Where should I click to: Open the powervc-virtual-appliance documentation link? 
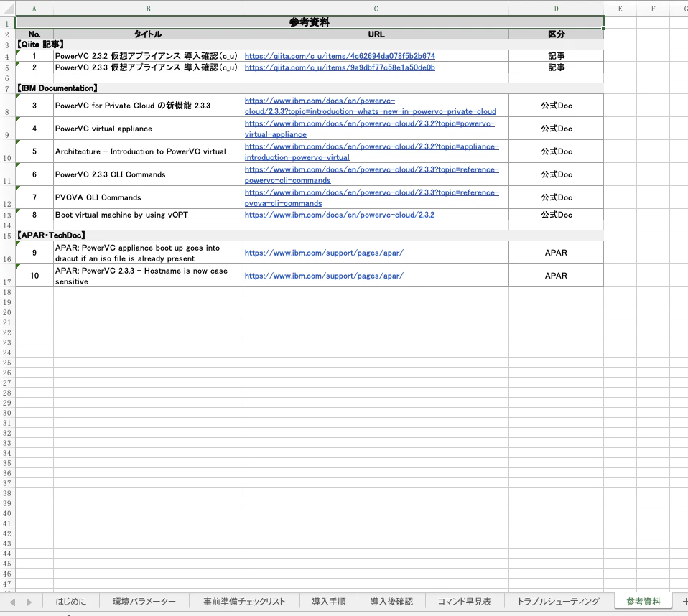tap(369, 129)
